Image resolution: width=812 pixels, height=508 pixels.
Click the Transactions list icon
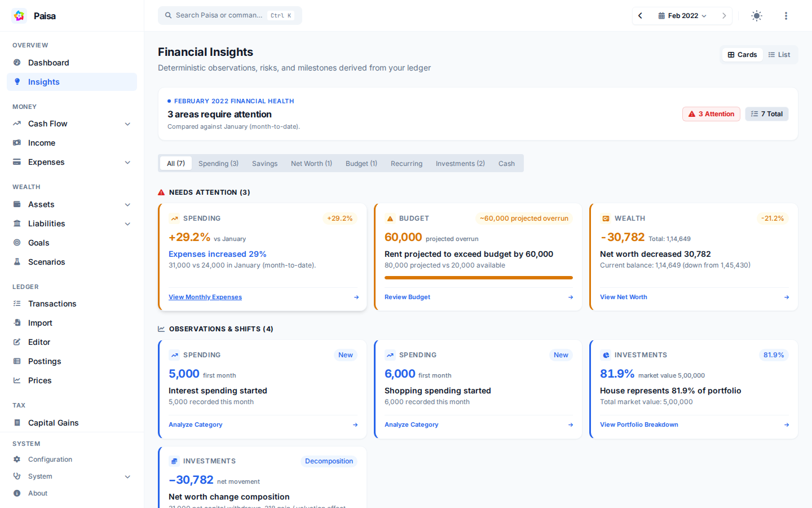pyautogui.click(x=17, y=304)
